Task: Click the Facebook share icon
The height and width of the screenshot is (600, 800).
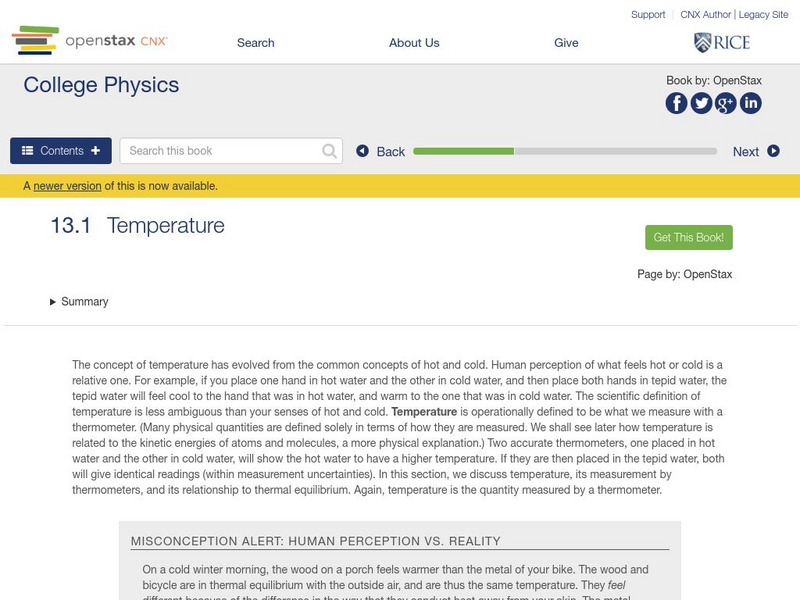Action: point(677,103)
